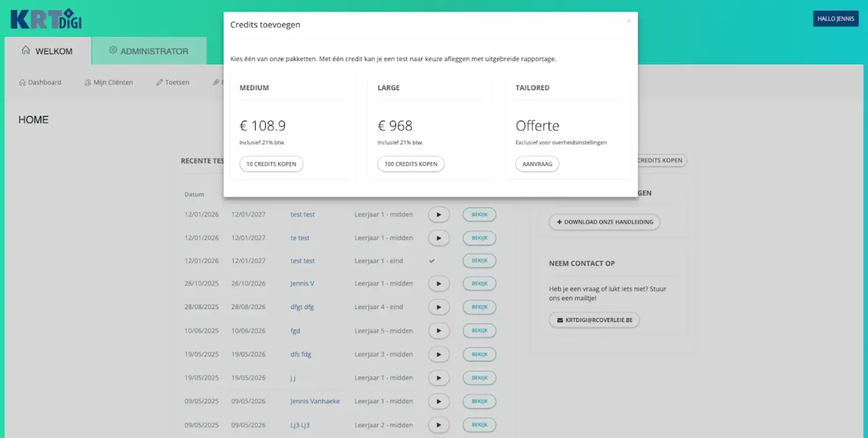Open Dashboard from the navigation bar
The width and height of the screenshot is (868, 438).
(40, 82)
